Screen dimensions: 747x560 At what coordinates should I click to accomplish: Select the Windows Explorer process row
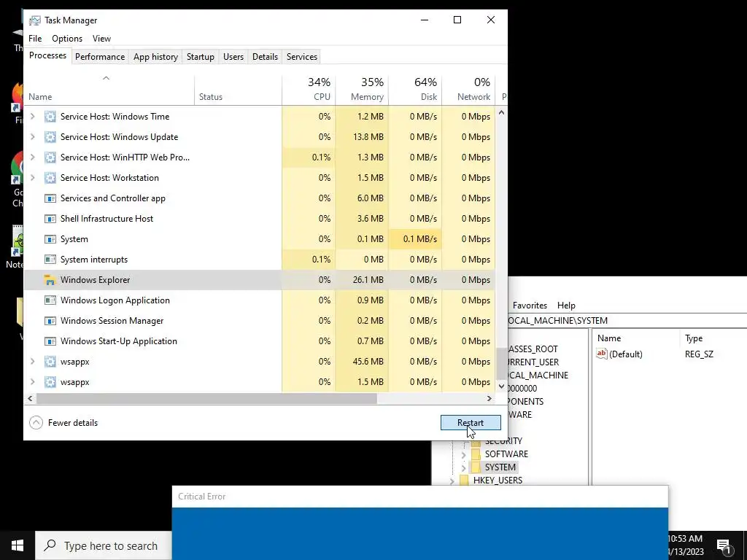(x=259, y=280)
